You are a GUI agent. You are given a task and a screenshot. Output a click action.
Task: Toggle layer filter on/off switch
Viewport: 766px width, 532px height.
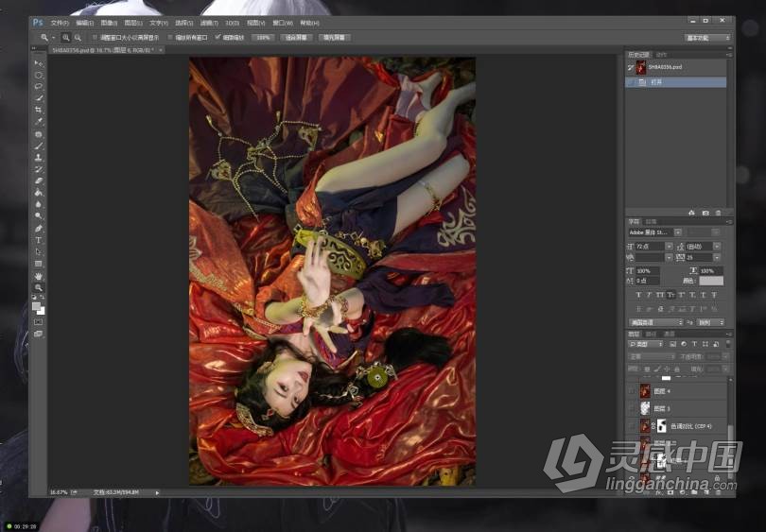click(728, 344)
